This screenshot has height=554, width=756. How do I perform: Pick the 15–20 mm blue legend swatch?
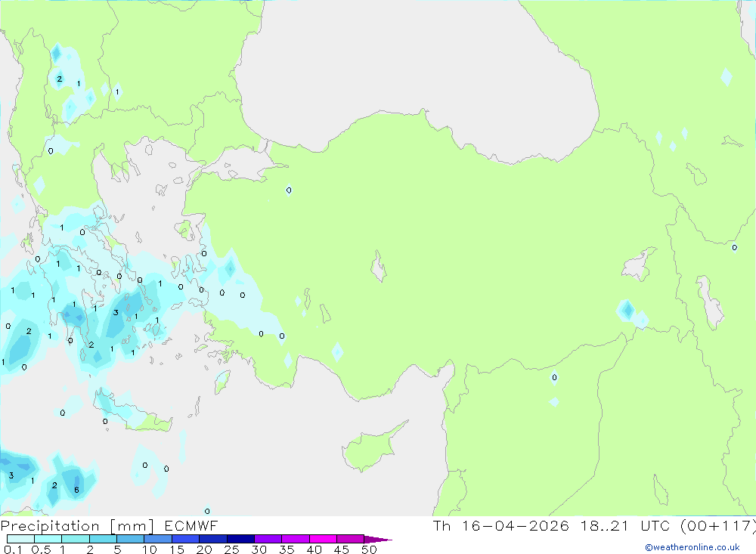[x=186, y=539]
